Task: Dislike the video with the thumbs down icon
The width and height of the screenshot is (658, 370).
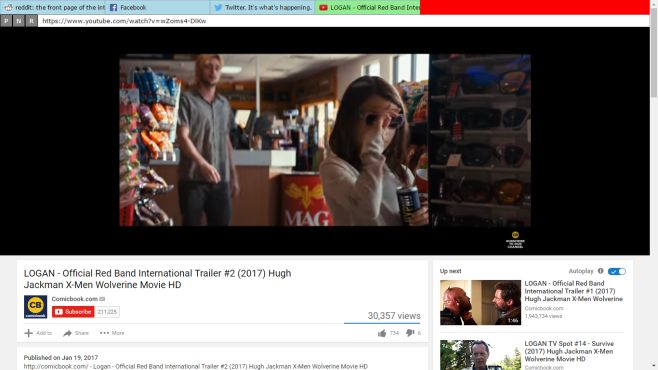Action: tap(410, 333)
